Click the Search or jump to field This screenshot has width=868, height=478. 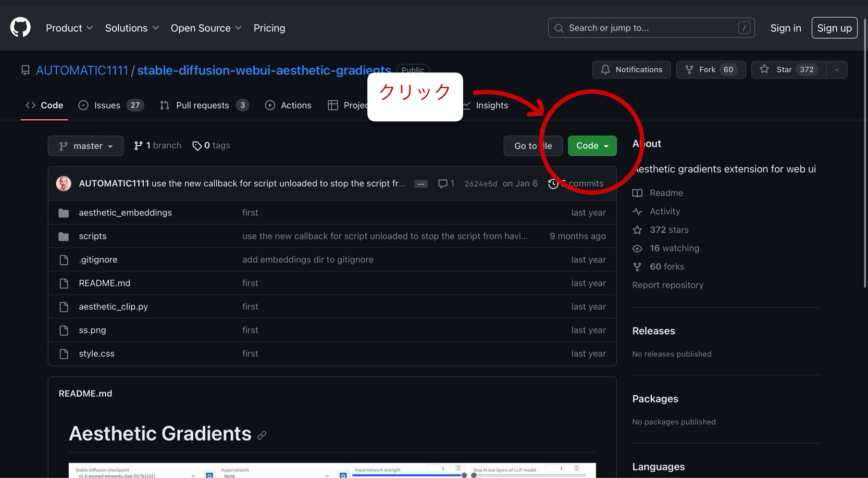coord(651,28)
